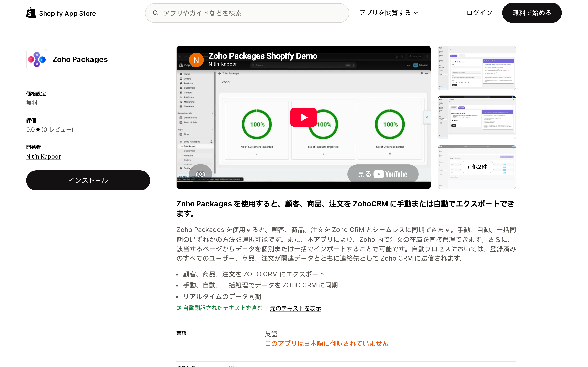Click the globe icon beside auto-translated text
The width and height of the screenshot is (588, 367).
[179, 308]
